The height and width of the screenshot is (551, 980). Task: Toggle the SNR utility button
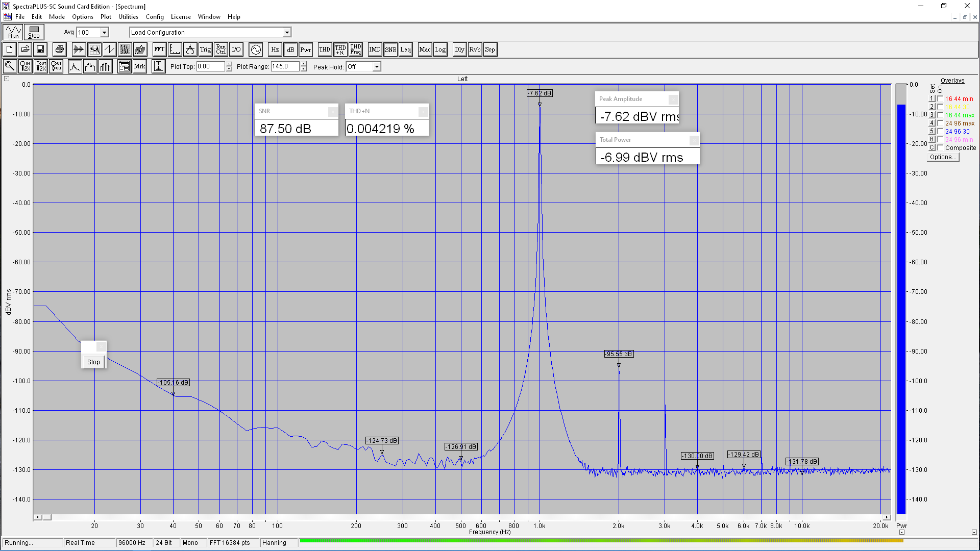pos(390,49)
